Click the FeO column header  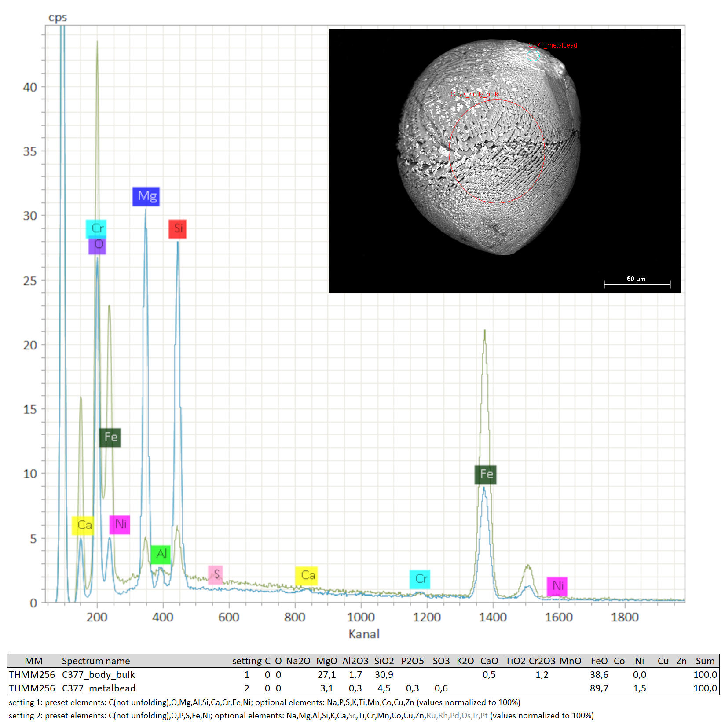pyautogui.click(x=599, y=661)
